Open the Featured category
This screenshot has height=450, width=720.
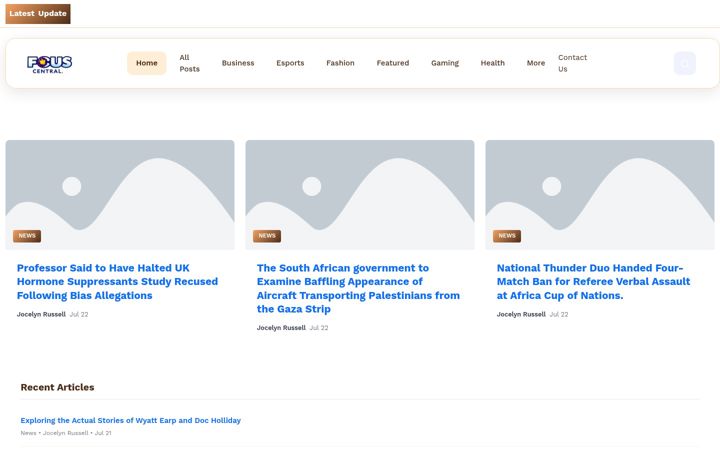pos(393,63)
